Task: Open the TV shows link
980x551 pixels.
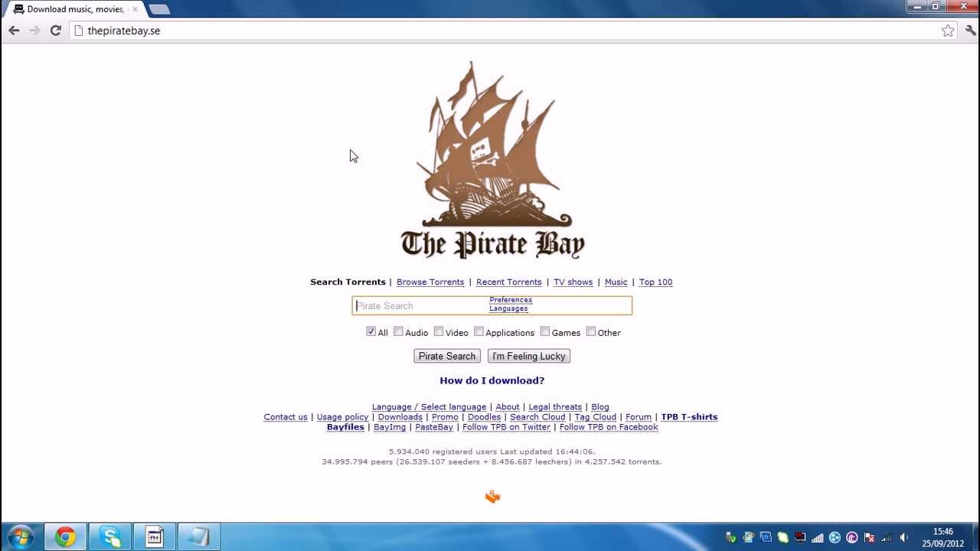Action: tap(573, 282)
